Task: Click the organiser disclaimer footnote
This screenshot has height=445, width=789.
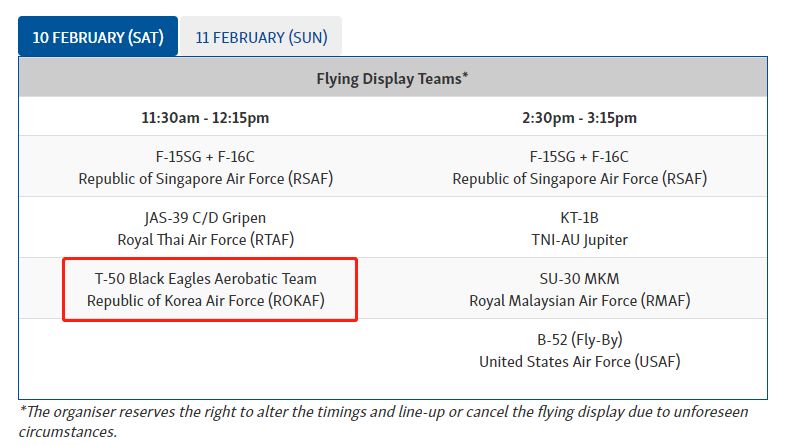Action: click(384, 422)
